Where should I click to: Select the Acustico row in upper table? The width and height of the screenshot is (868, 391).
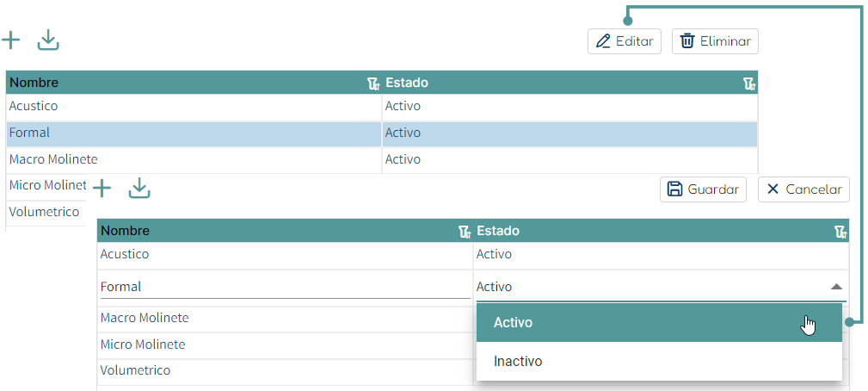coord(382,106)
